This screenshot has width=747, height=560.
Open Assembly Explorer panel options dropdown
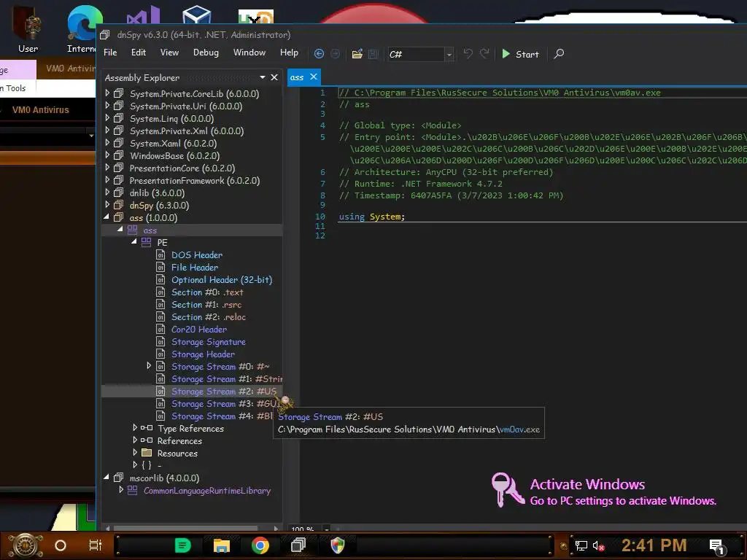point(263,77)
